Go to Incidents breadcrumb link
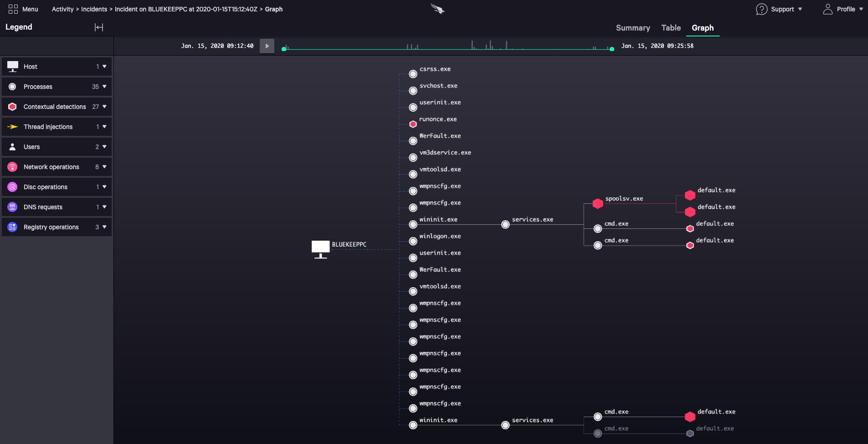This screenshot has width=868, height=444. [x=94, y=9]
